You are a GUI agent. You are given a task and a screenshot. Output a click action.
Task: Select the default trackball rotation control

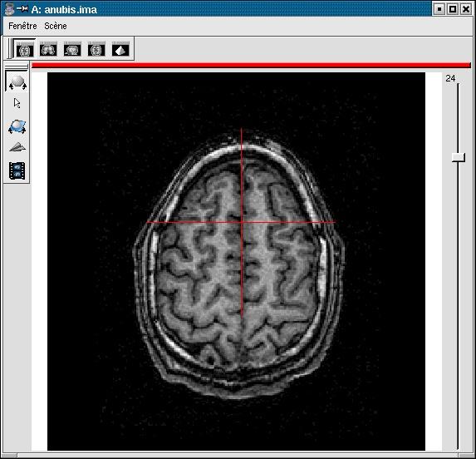(17, 82)
